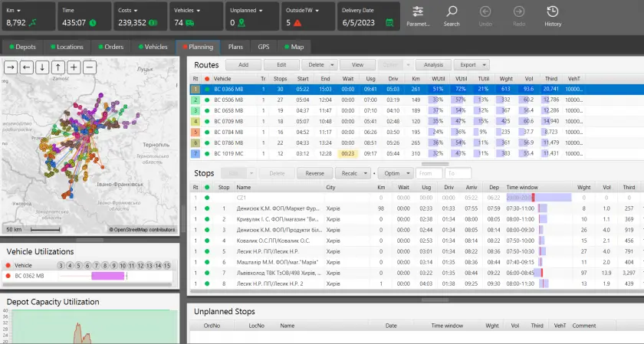Pan the map right with arrow button
The width and height of the screenshot is (644, 344).
(x=11, y=67)
